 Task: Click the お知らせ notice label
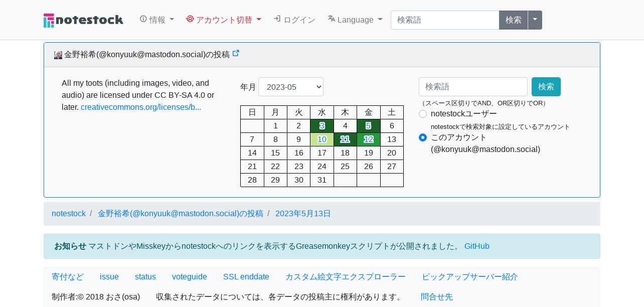tap(70, 246)
